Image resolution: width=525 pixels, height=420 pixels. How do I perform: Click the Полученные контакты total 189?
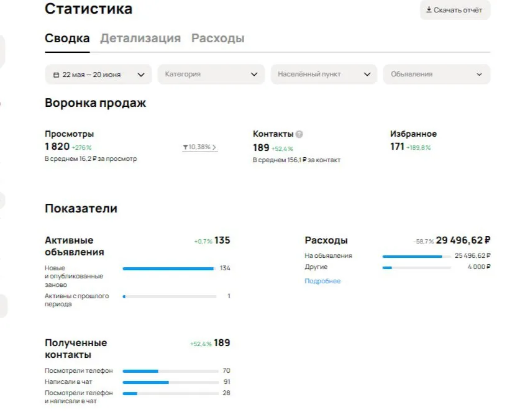[x=222, y=342]
